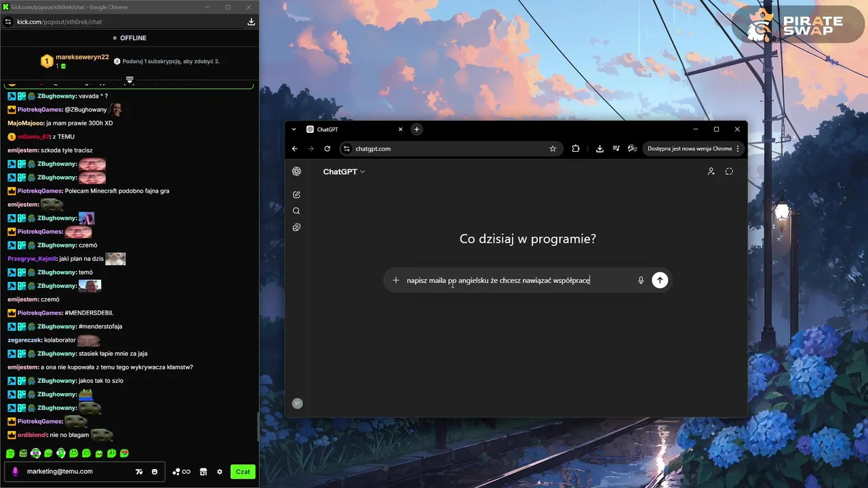
Task: Open the library icon in ChatGPT sidebar
Action: point(296,228)
